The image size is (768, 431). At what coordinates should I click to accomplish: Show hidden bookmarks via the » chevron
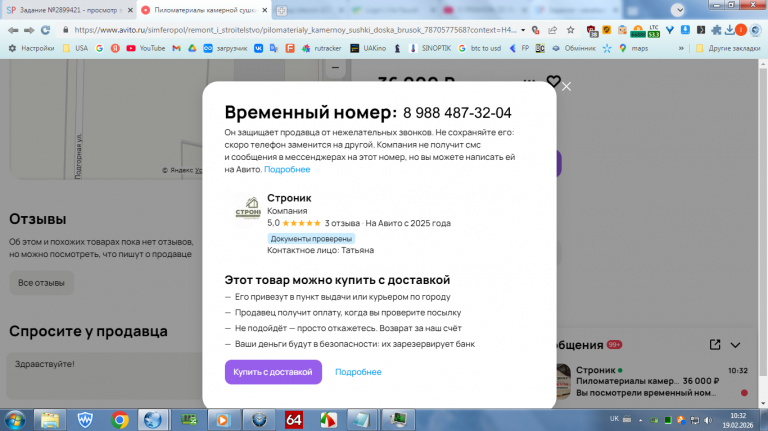(681, 48)
